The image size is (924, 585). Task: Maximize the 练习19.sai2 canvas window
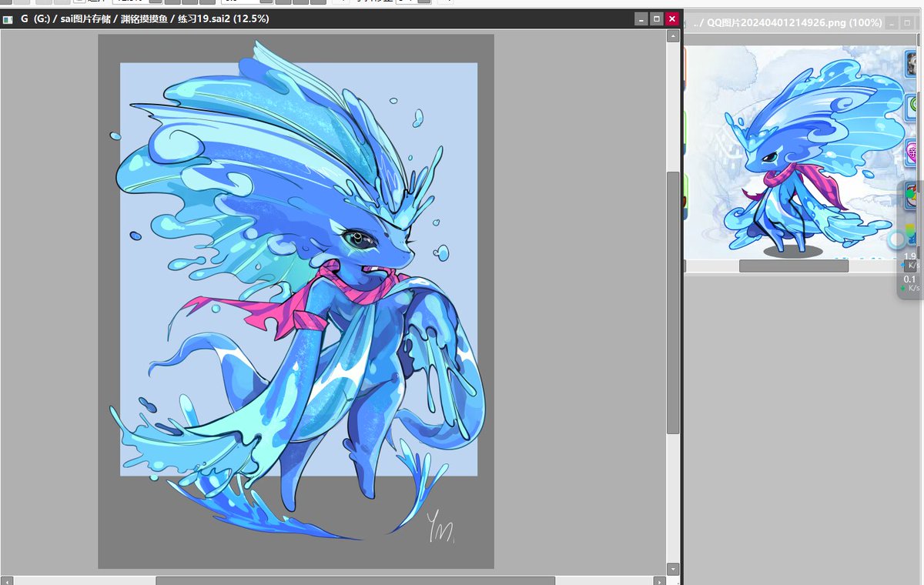(x=656, y=18)
